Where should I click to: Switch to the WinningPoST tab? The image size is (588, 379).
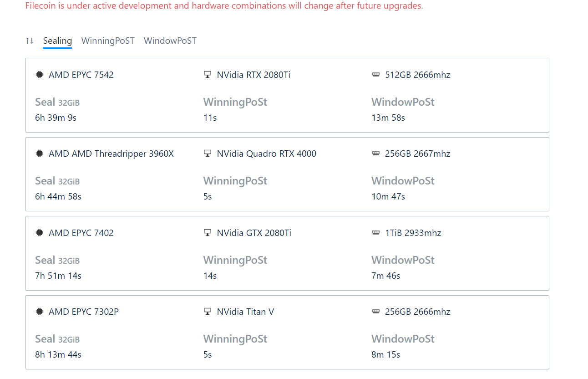(108, 41)
